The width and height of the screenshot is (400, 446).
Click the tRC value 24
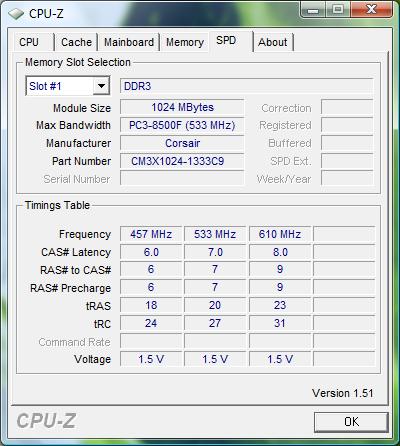point(151,323)
